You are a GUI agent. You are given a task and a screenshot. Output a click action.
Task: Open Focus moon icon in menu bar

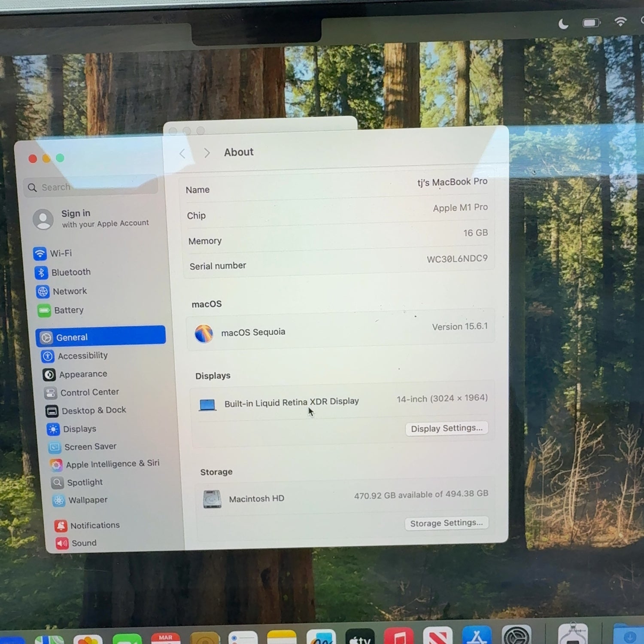click(x=563, y=24)
